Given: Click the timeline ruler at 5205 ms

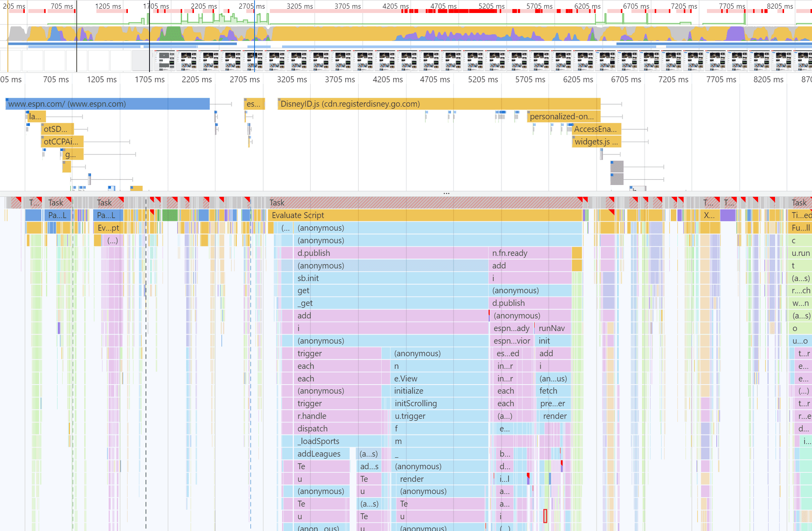Looking at the screenshot, I should point(482,79).
